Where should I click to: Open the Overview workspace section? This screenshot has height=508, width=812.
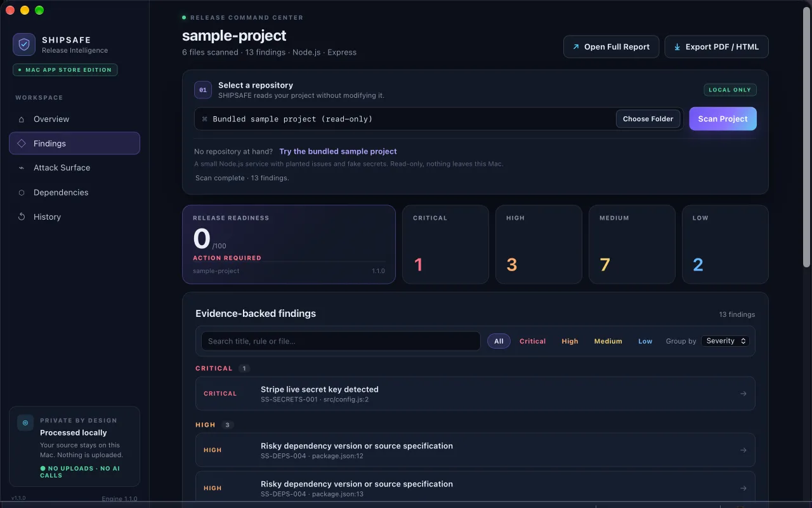point(74,119)
